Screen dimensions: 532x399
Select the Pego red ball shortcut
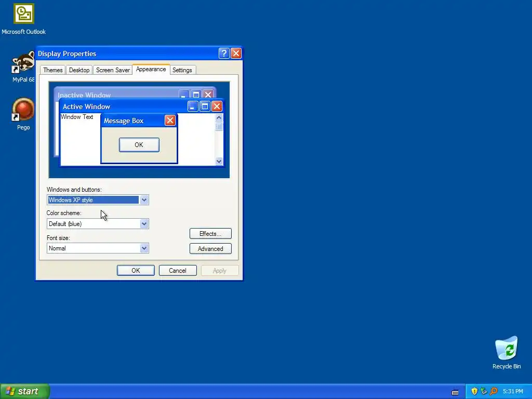tap(23, 110)
